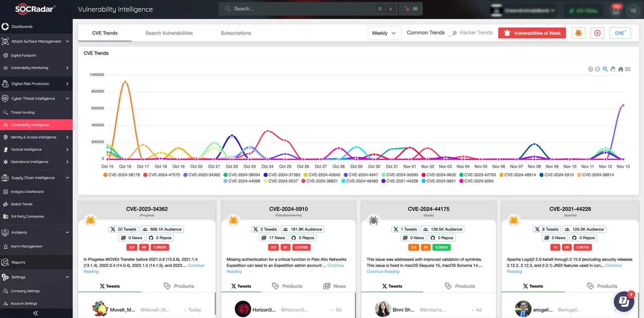The image size is (644, 318).
Task: Toggle CVE-2021-44228 series in chart legend
Action: pos(400,181)
